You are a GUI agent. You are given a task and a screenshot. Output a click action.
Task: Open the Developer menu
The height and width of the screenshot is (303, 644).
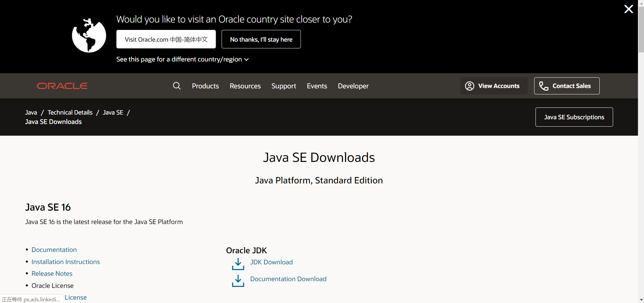coord(353,86)
